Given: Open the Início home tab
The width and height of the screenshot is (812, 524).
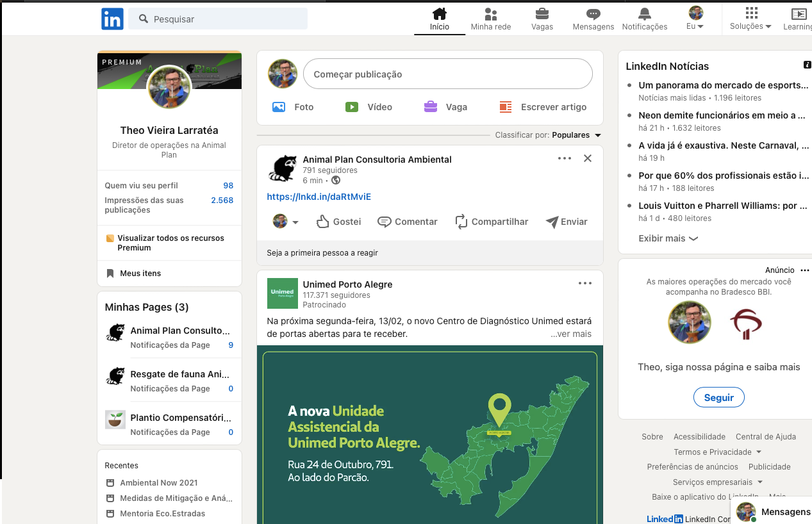Looking at the screenshot, I should pos(440,19).
